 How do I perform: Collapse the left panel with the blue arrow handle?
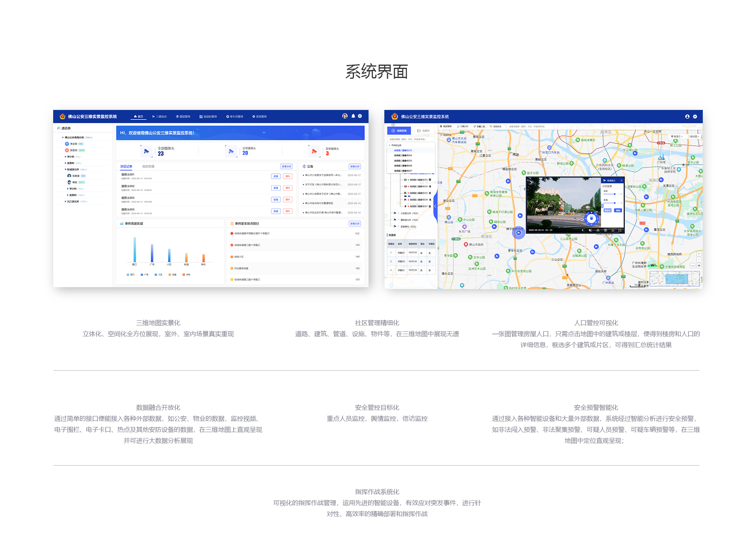(x=435, y=206)
